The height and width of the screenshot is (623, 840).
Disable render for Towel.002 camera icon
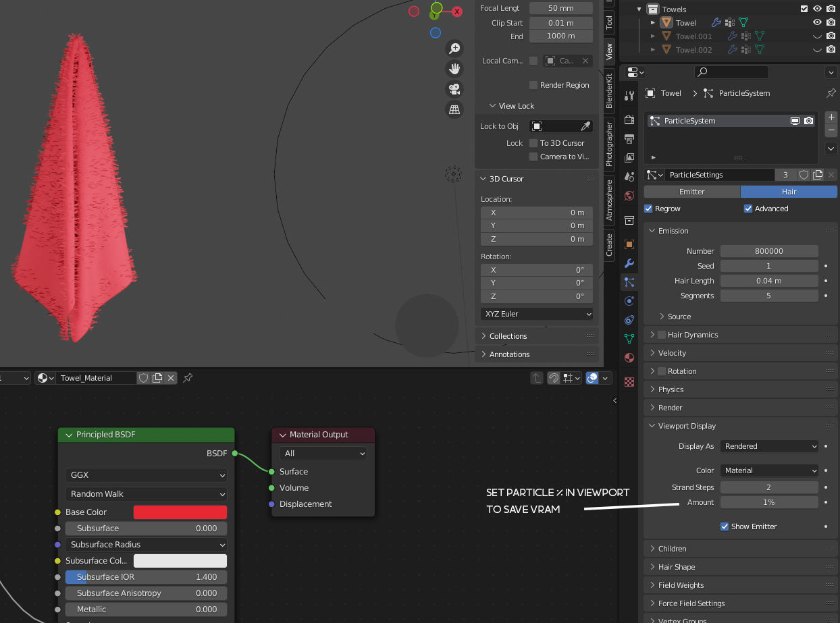(831, 50)
